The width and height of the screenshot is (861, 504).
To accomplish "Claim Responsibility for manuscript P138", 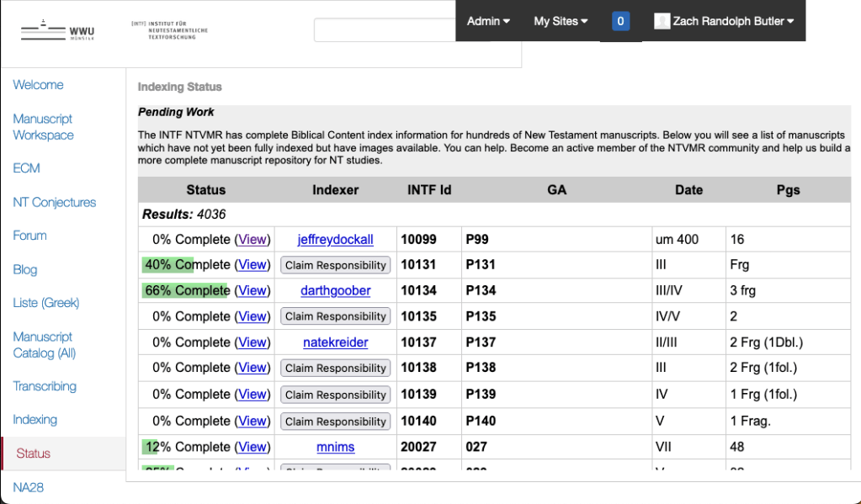I will [x=335, y=369].
